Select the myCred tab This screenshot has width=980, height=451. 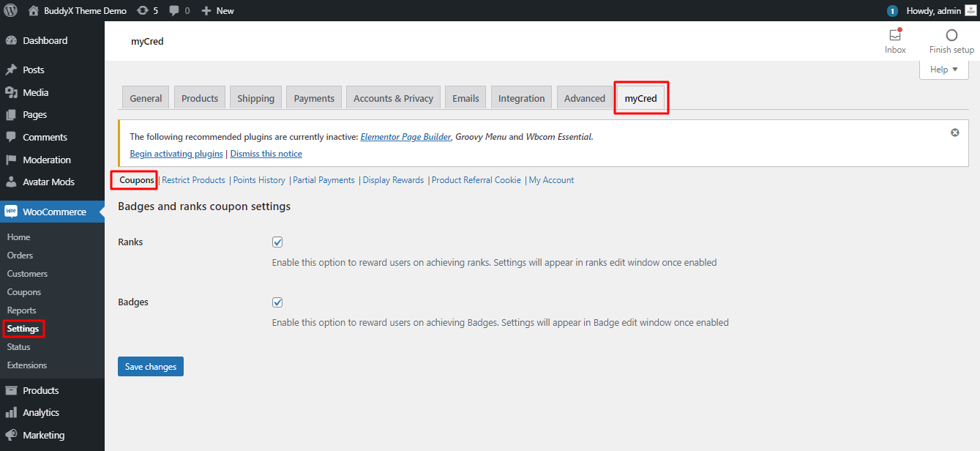pyautogui.click(x=640, y=98)
